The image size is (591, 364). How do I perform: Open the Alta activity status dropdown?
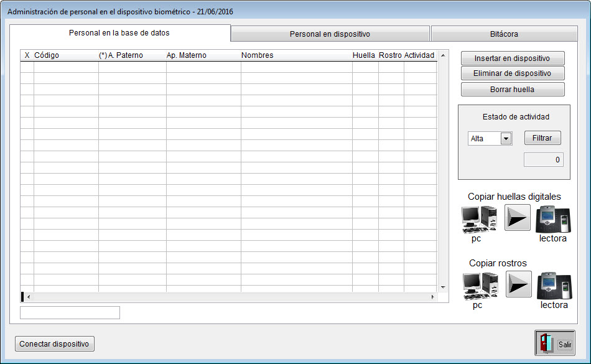pyautogui.click(x=506, y=139)
